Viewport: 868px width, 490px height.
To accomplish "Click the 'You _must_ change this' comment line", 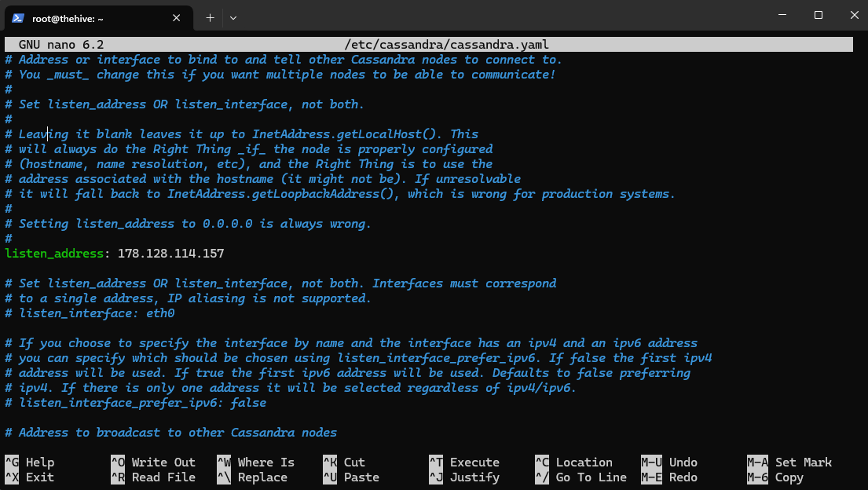I will (280, 74).
